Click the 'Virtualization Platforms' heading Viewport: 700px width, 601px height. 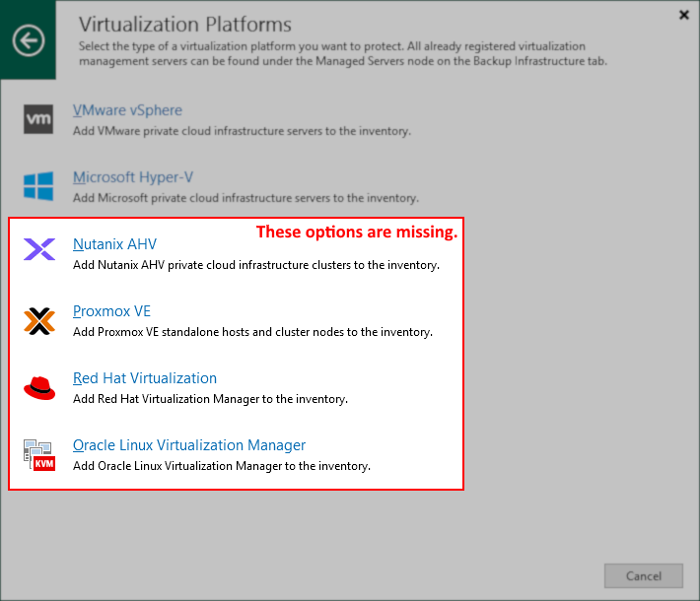coord(184,25)
